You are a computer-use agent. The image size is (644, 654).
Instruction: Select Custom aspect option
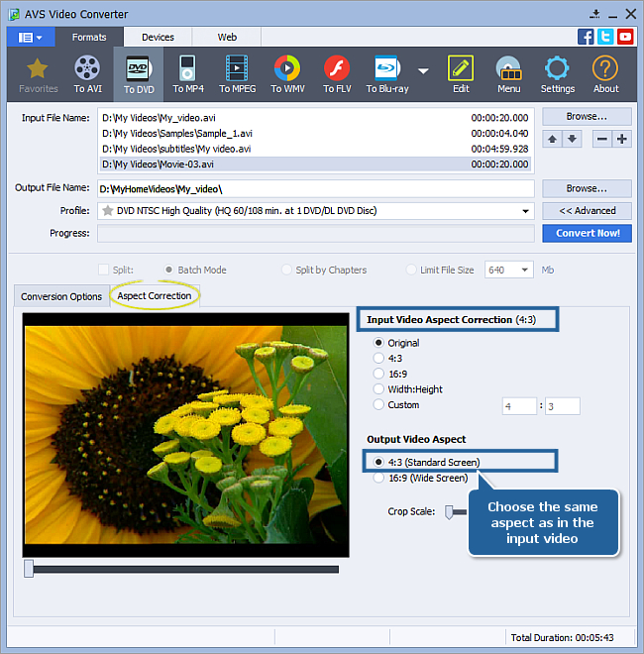[378, 404]
